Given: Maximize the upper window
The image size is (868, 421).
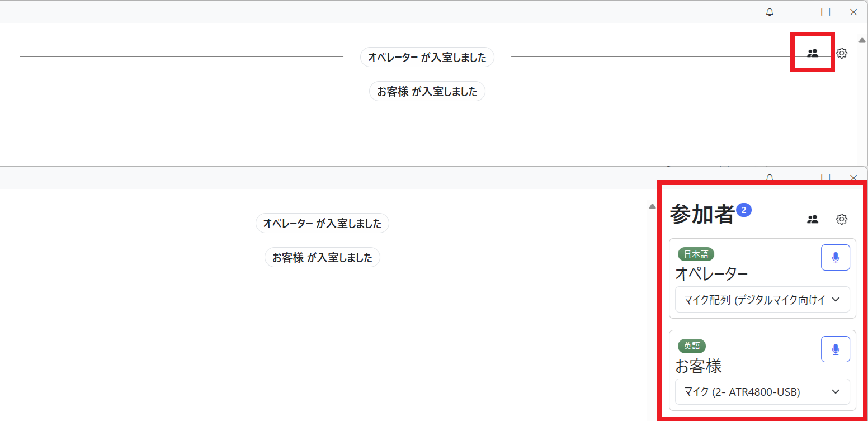Looking at the screenshot, I should tap(825, 12).
